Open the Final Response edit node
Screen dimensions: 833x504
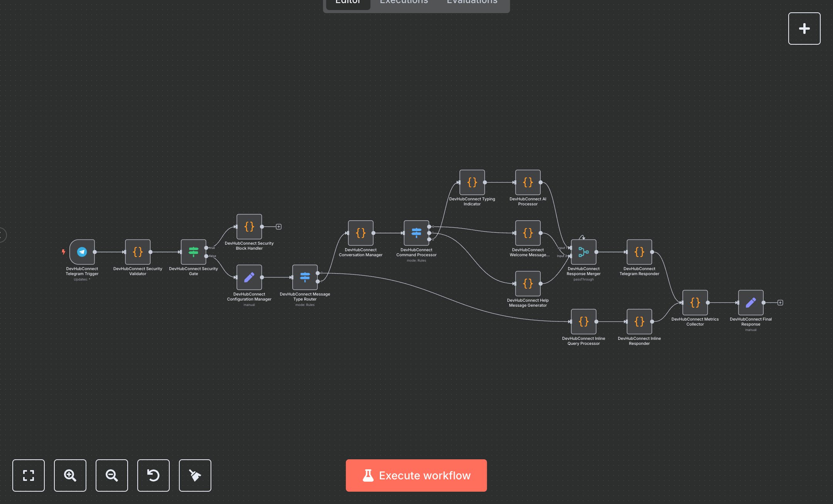tap(750, 302)
